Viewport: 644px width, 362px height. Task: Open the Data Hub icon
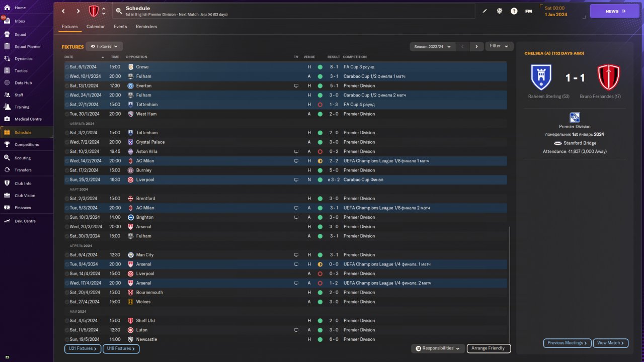pyautogui.click(x=7, y=83)
